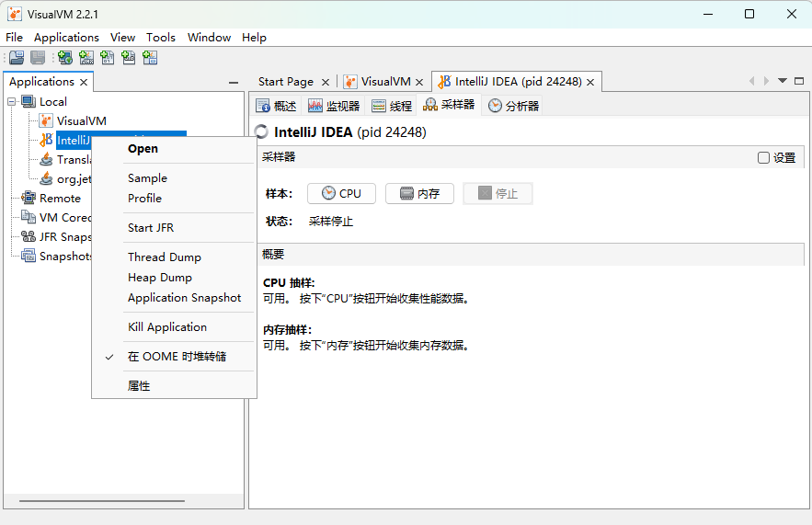Click the Local computer icon in tree

29,101
